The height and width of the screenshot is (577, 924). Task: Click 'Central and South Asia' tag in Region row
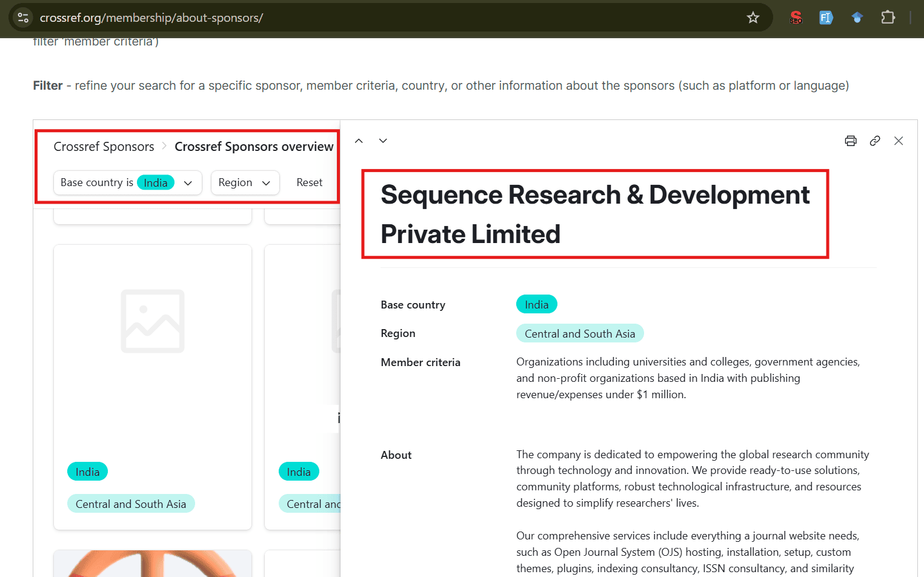(580, 333)
